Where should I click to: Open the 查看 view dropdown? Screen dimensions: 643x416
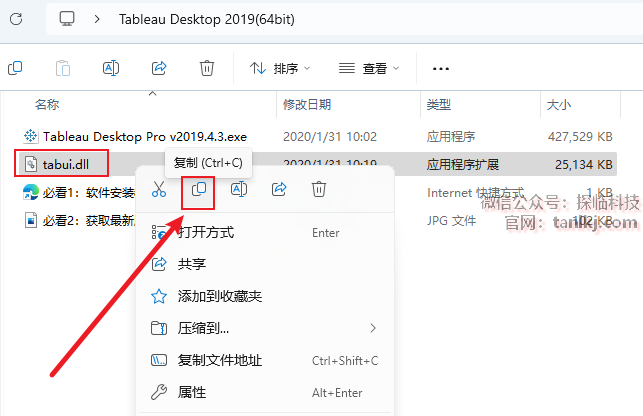(369, 69)
